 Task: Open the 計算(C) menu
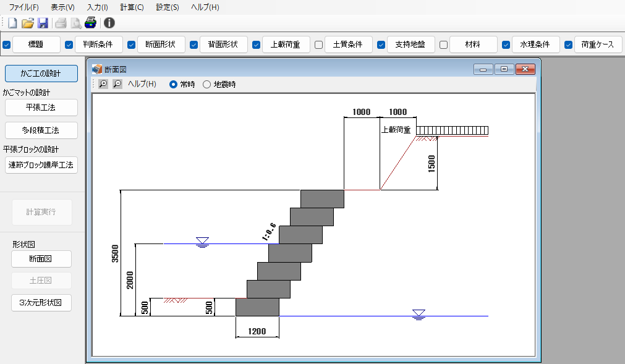click(132, 7)
